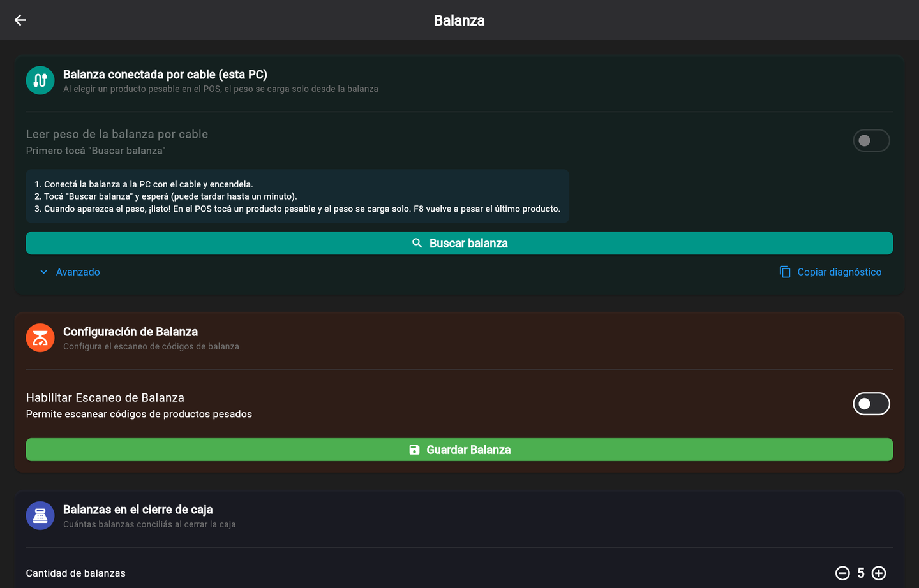
Task: Click instruction step 1 about connecting the scale
Action: pos(144,184)
